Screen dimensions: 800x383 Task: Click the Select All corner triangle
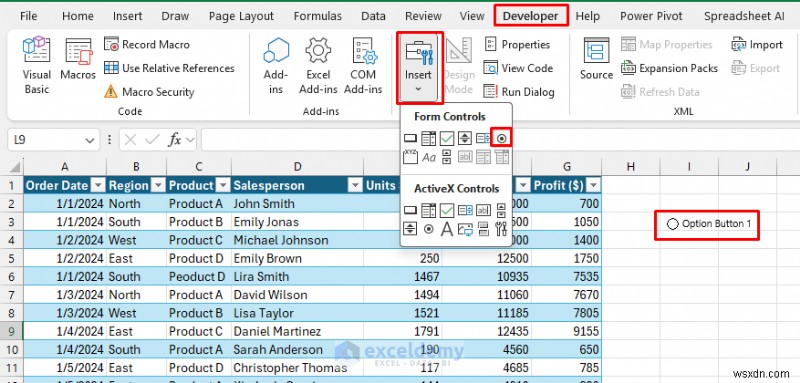pyautogui.click(x=15, y=166)
